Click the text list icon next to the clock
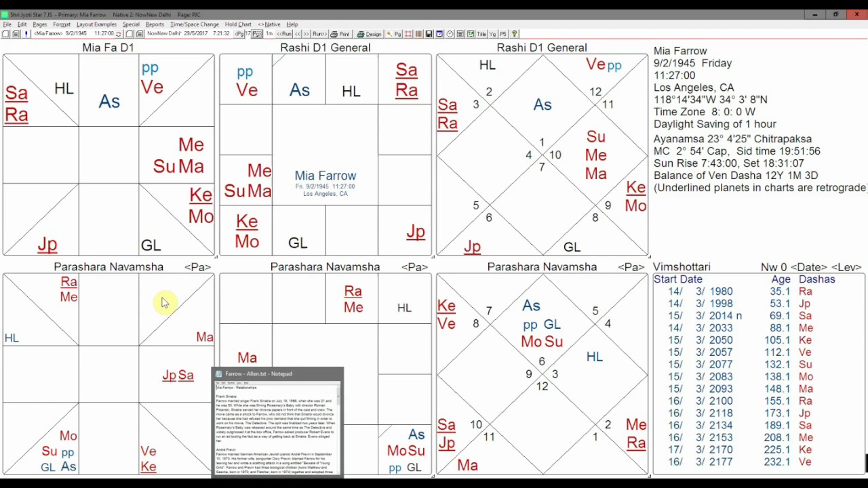This screenshot has height=488, width=868. pyautogui.click(x=460, y=34)
